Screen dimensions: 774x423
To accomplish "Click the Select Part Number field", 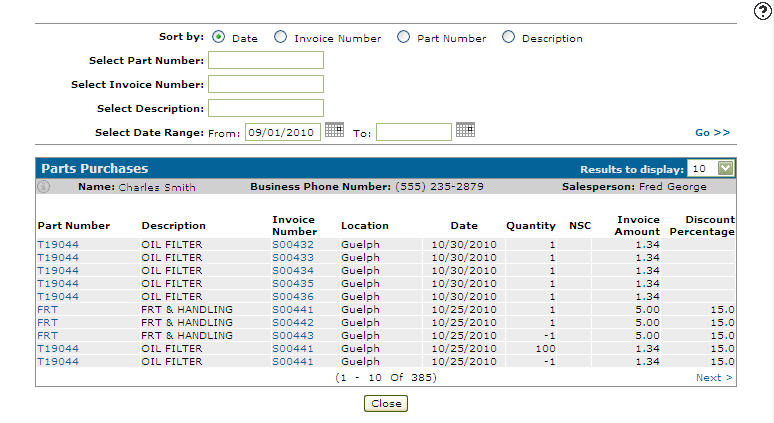I will [x=266, y=60].
